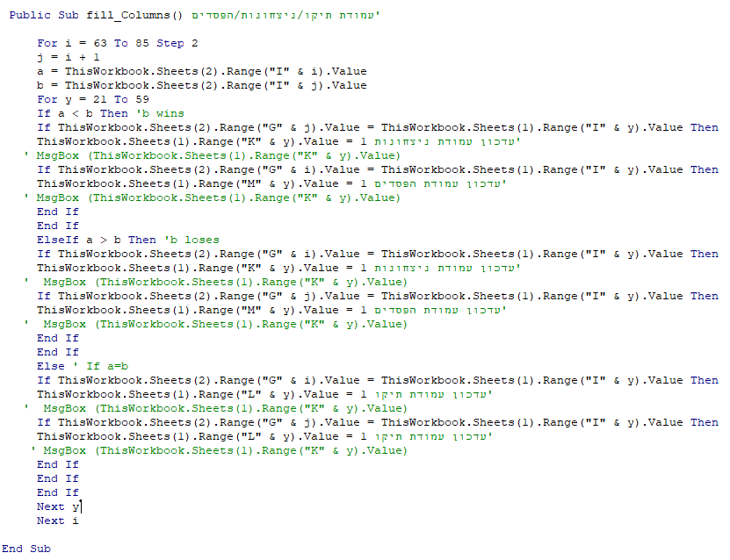Click the first Range("L" & y).Value = 1 line
The width and height of the screenshot is (730, 560).
pos(264,394)
